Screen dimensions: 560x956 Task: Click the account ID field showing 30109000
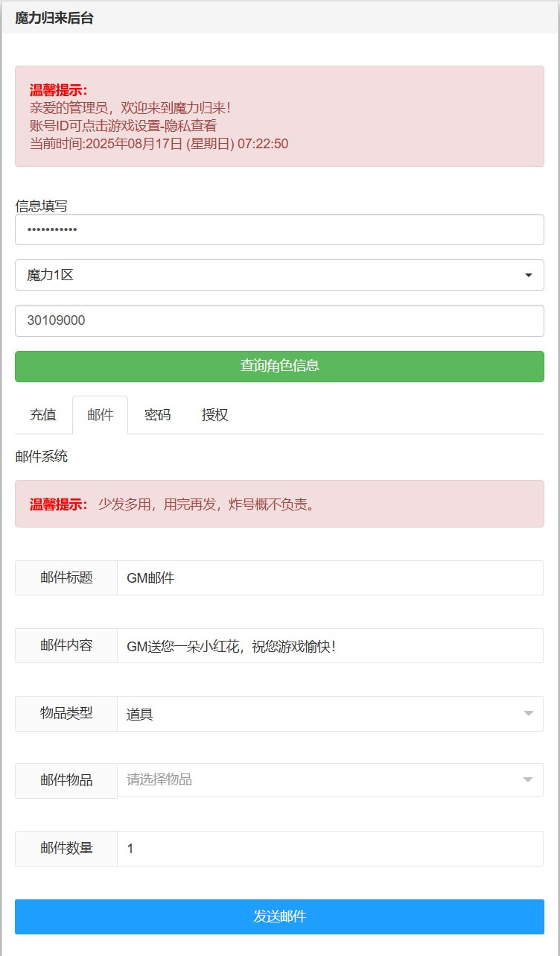(x=279, y=320)
